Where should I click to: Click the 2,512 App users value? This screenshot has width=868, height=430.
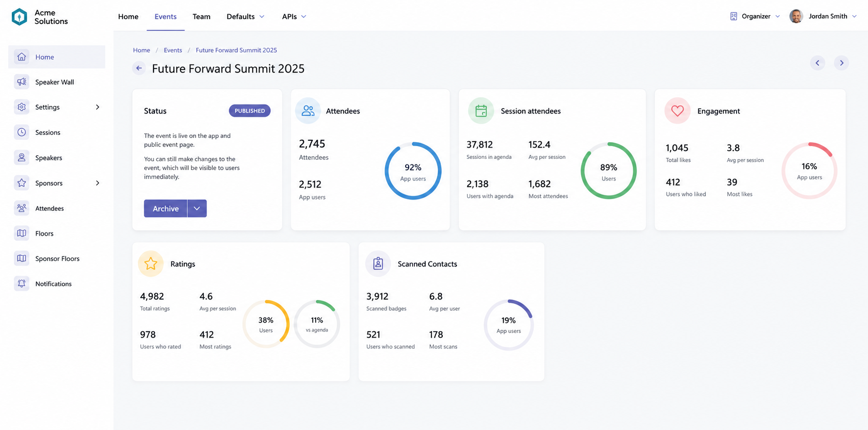click(x=310, y=185)
